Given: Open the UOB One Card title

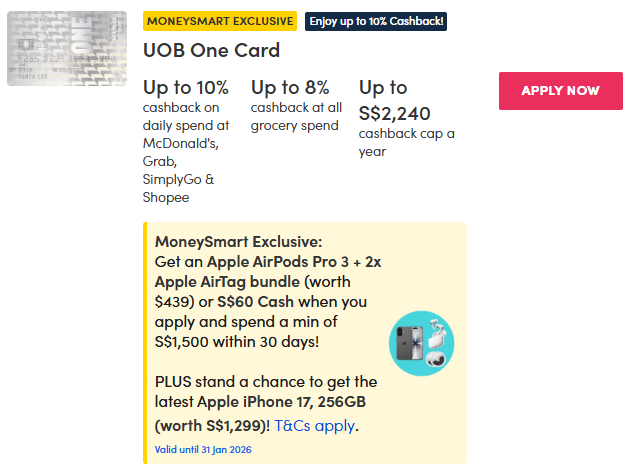Looking at the screenshot, I should tap(211, 50).
